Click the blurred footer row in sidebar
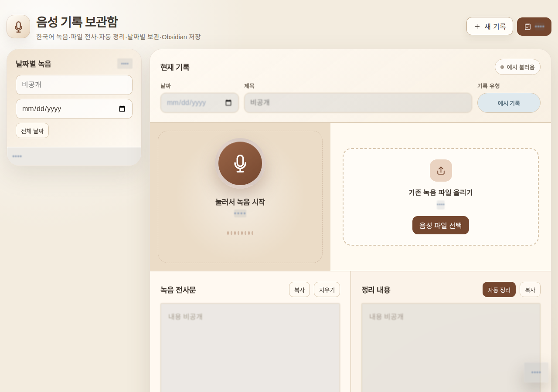This screenshot has width=558, height=392. (x=74, y=156)
